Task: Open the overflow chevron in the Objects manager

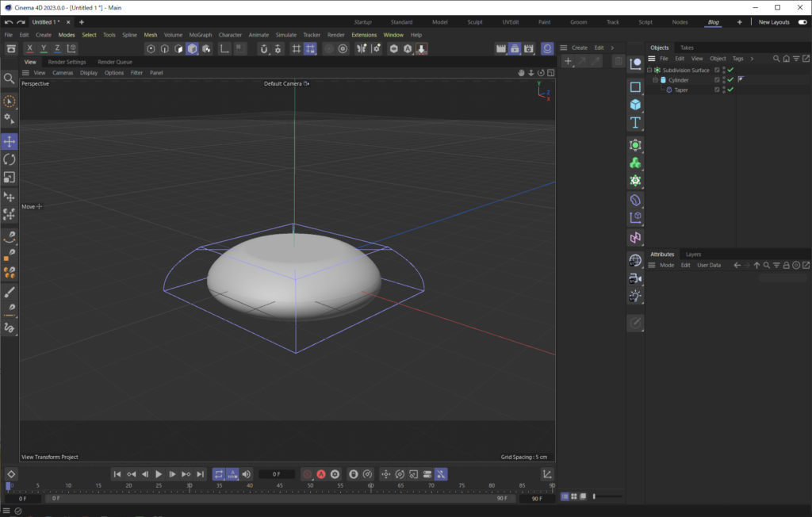Action: click(752, 58)
